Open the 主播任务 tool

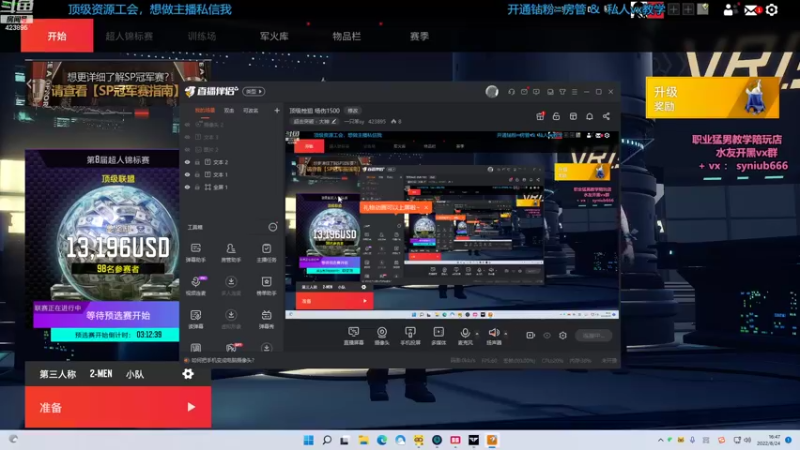pyautogui.click(x=266, y=253)
